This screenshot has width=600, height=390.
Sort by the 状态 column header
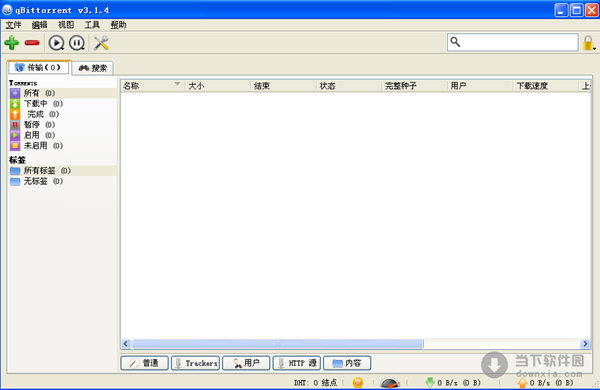coord(349,86)
